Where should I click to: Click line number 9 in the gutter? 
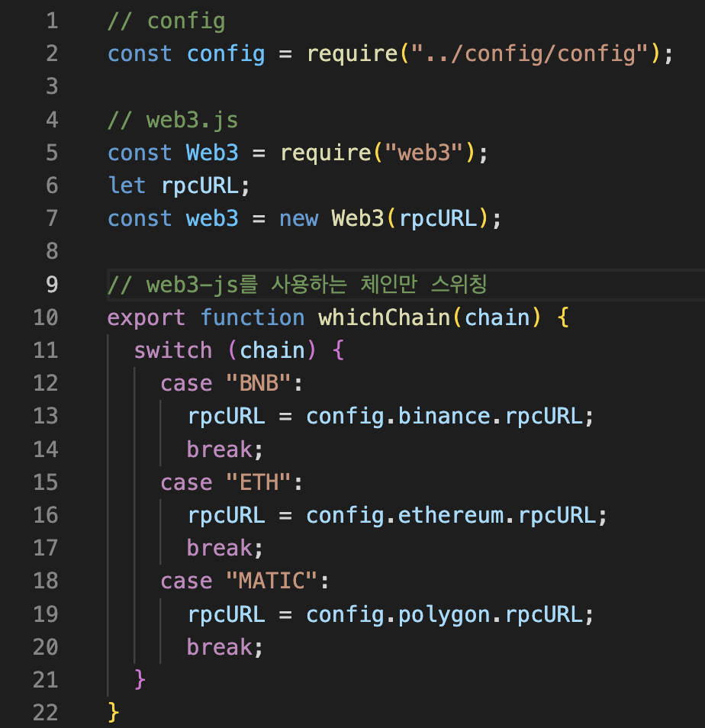52,285
